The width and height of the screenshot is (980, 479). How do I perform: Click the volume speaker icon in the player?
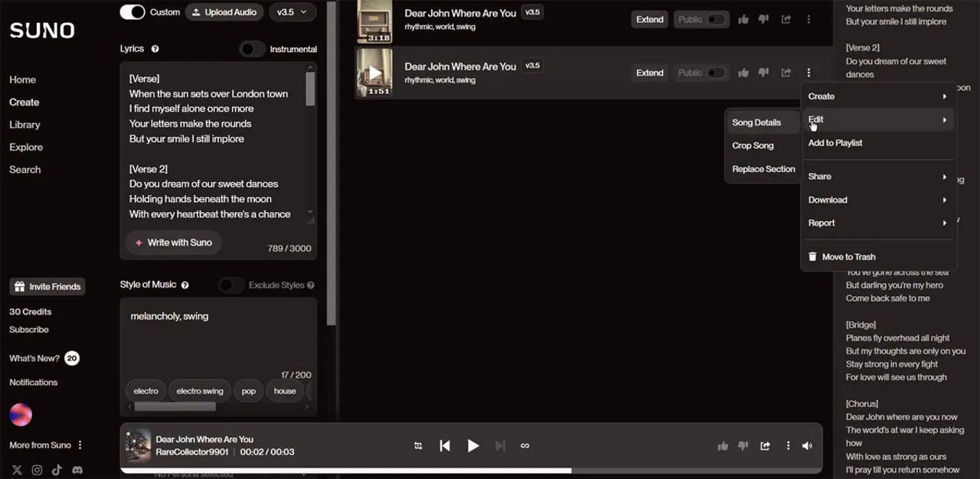(807, 445)
